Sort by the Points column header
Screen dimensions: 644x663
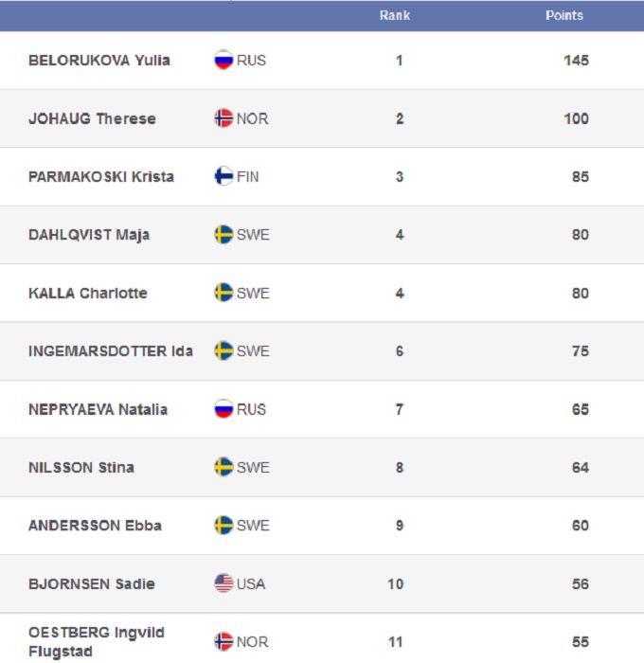coord(564,15)
